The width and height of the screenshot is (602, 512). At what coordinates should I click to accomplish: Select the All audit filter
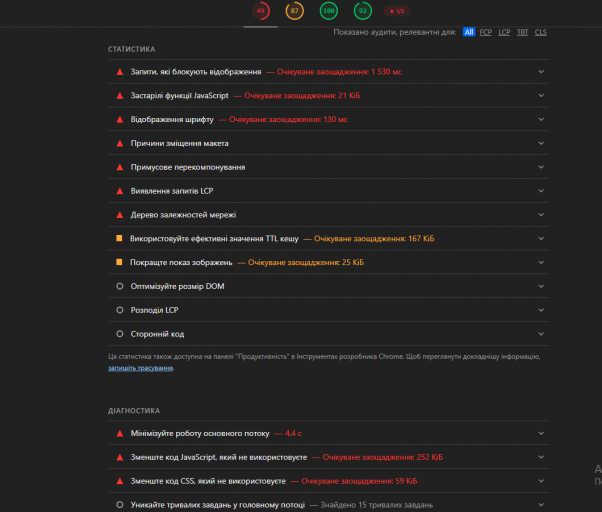(469, 32)
